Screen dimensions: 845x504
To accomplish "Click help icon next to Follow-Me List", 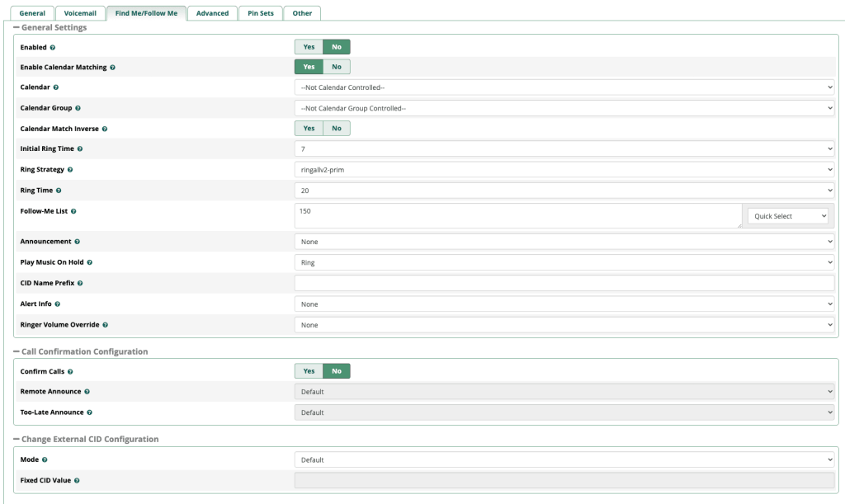I will point(74,211).
